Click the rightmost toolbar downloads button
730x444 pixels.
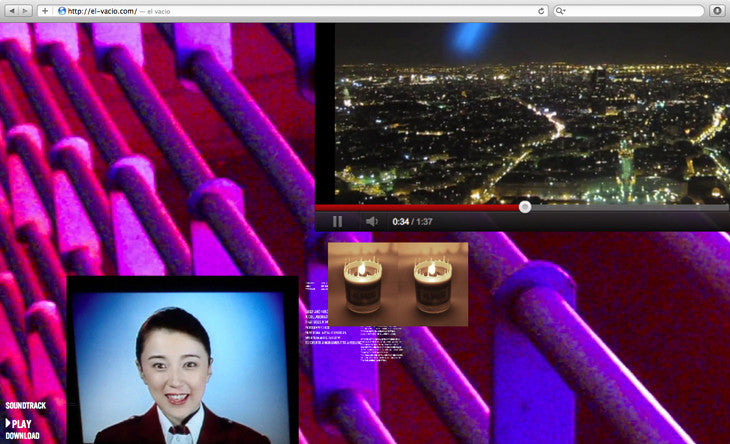tap(717, 11)
